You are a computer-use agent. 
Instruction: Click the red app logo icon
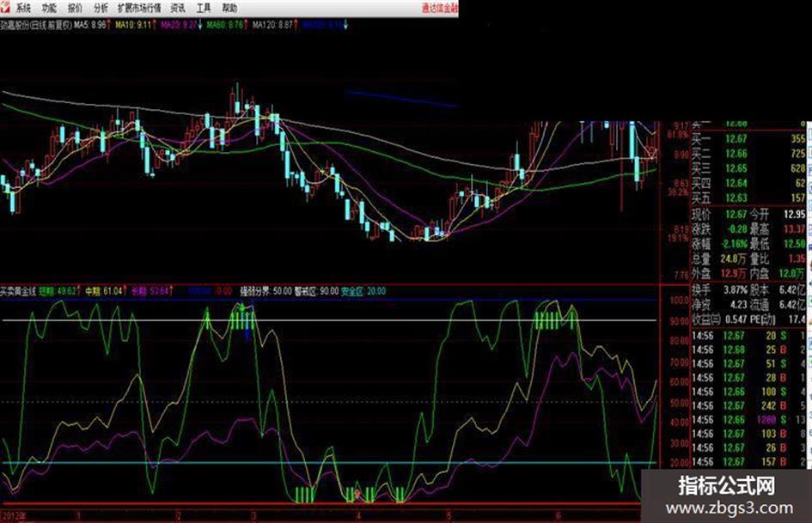pos(4,7)
